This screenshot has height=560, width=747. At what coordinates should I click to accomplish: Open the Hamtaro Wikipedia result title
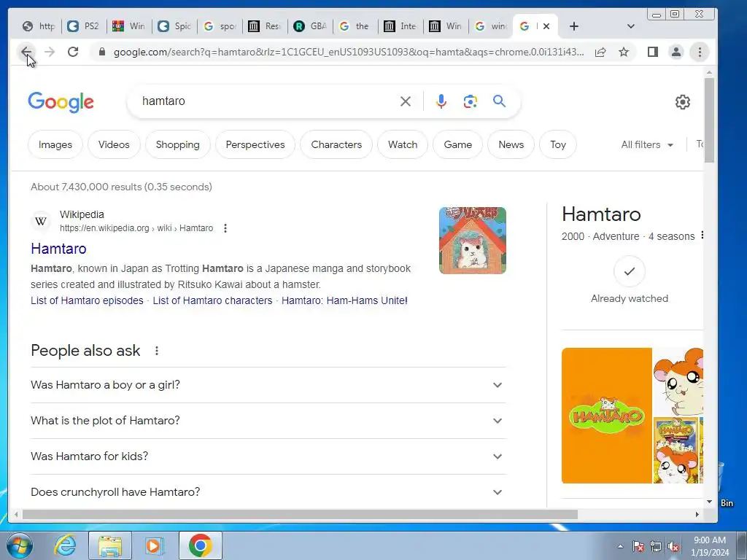[x=58, y=249]
